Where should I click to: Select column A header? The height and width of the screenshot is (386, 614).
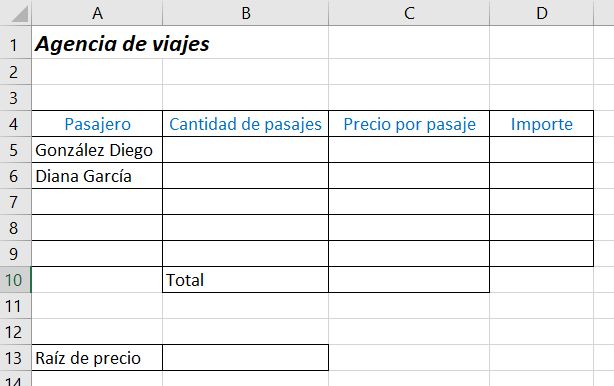coord(97,13)
